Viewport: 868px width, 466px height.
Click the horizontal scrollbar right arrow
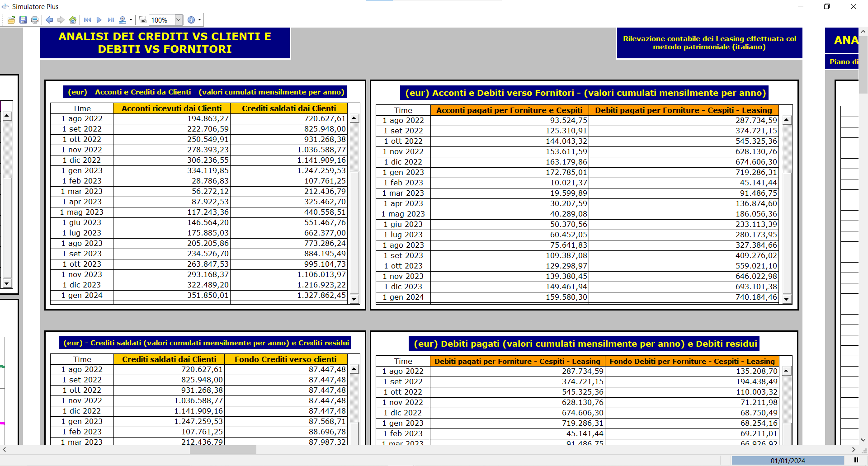(854, 450)
